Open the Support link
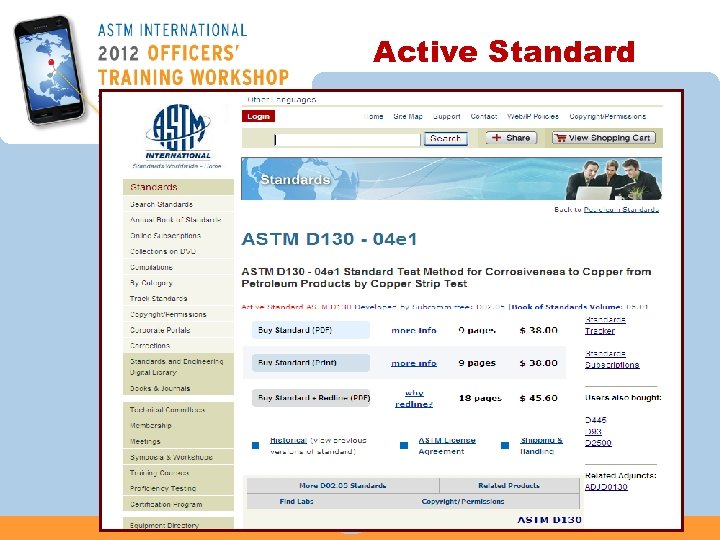 click(446, 117)
